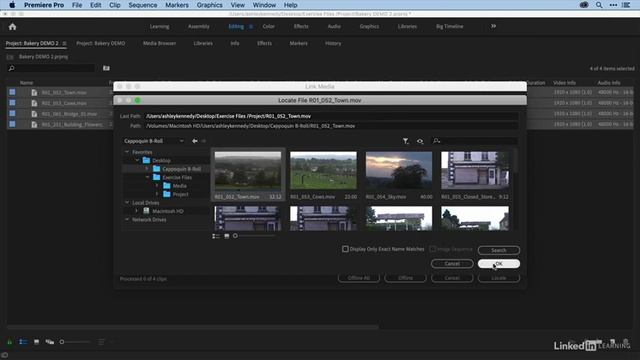640x360 pixels.
Task: Switch Project panel to list view
Action: pyautogui.click(x=23, y=342)
